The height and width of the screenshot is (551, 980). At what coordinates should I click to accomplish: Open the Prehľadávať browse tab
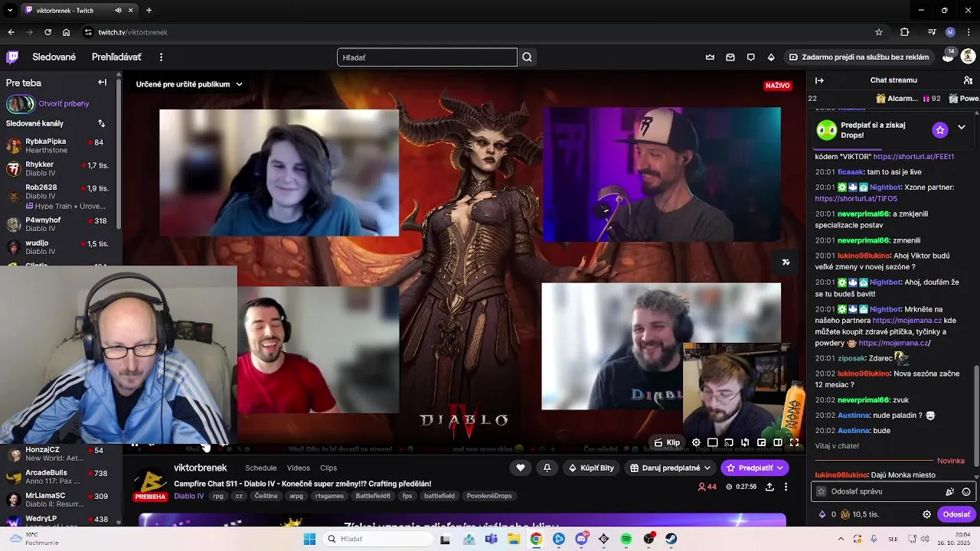[116, 57]
